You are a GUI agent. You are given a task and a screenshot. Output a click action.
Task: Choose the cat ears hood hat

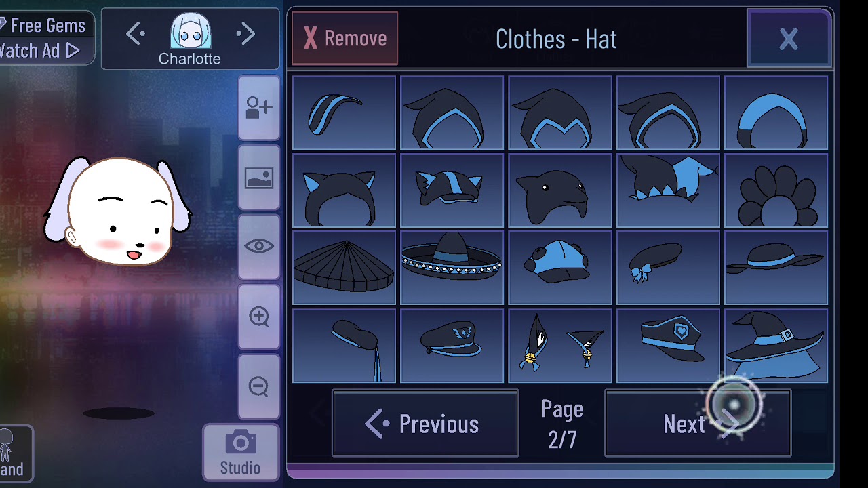click(344, 190)
